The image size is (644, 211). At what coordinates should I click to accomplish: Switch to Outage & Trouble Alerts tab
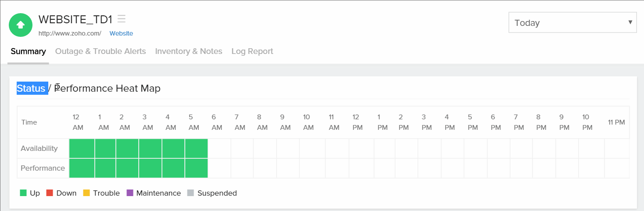point(101,51)
